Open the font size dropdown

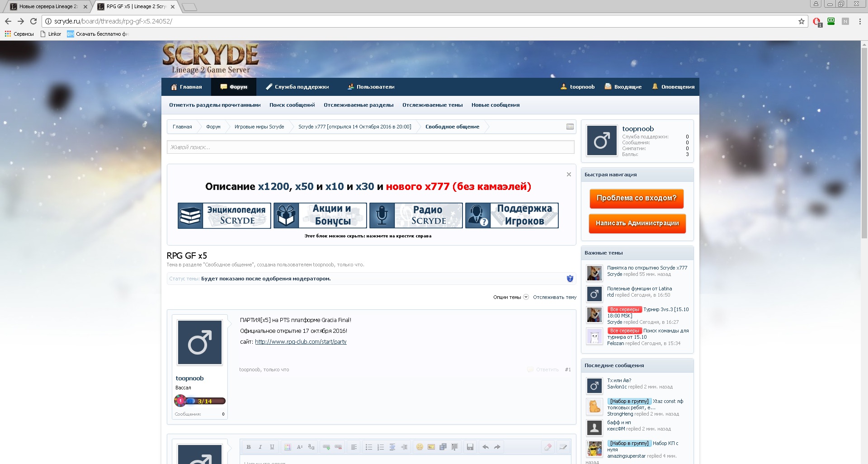click(x=299, y=447)
